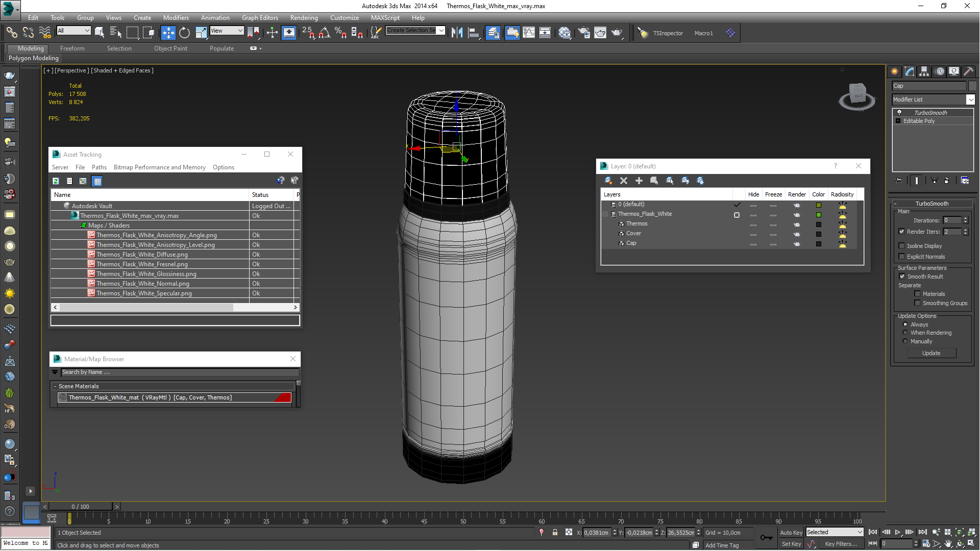980x551 pixels.
Task: Select the Manually update option
Action: 905,341
